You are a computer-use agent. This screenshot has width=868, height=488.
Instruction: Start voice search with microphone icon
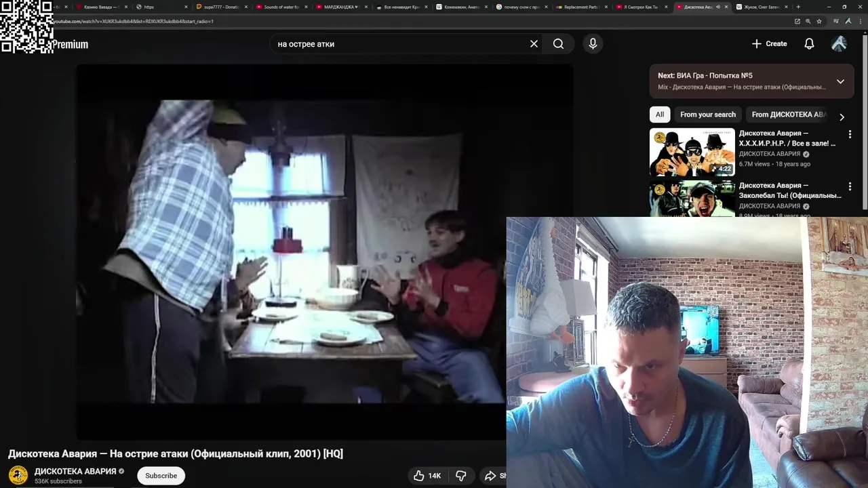point(593,44)
